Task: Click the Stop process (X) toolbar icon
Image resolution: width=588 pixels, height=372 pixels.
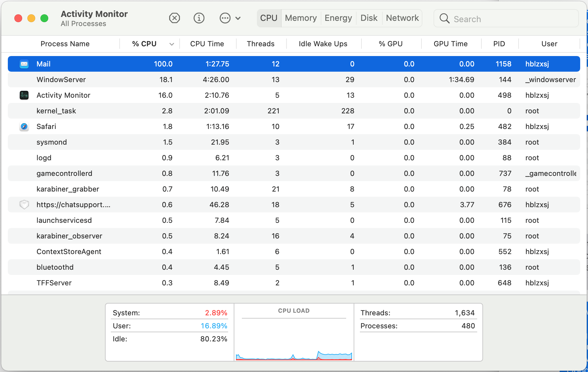Action: (174, 18)
